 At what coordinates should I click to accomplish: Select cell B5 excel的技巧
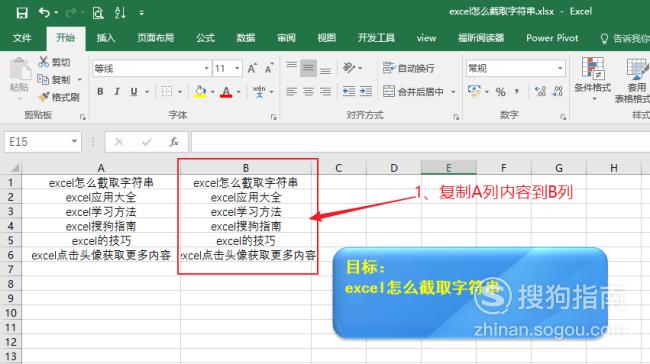pyautogui.click(x=246, y=241)
